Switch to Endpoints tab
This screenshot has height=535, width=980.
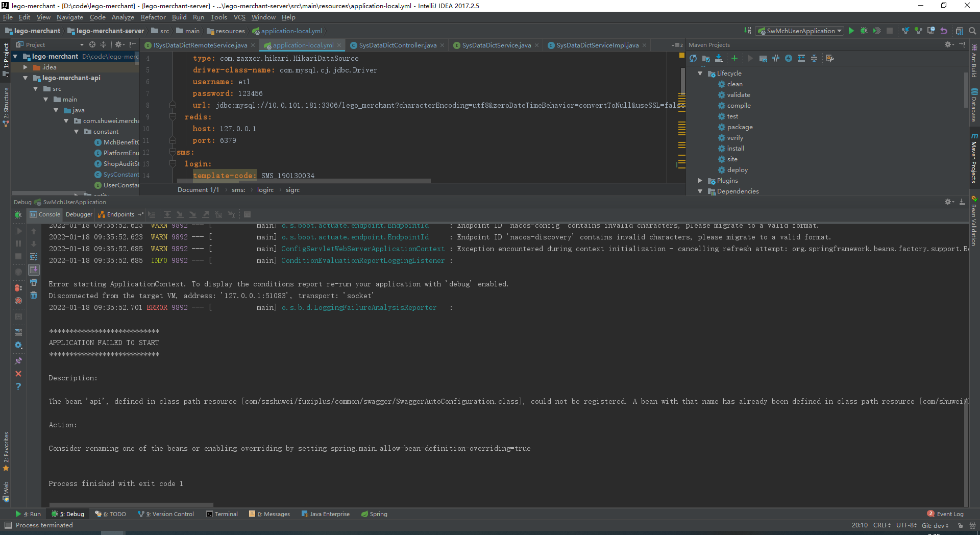120,214
